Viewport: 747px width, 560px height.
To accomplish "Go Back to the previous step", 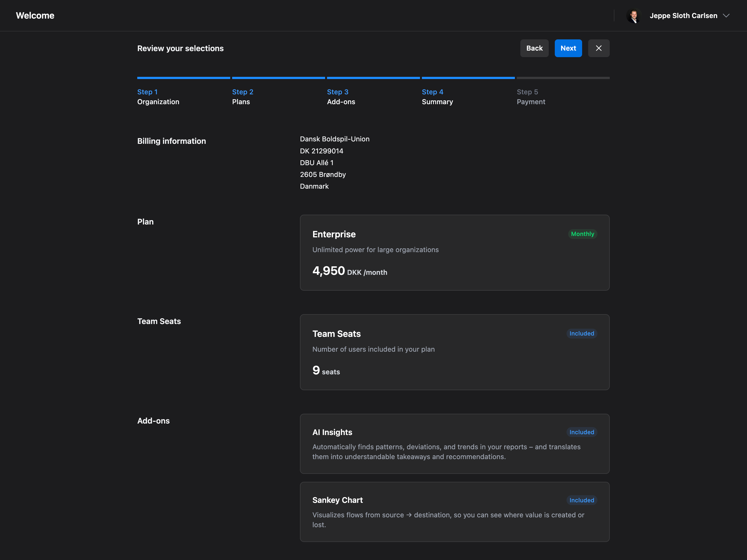I will point(534,48).
